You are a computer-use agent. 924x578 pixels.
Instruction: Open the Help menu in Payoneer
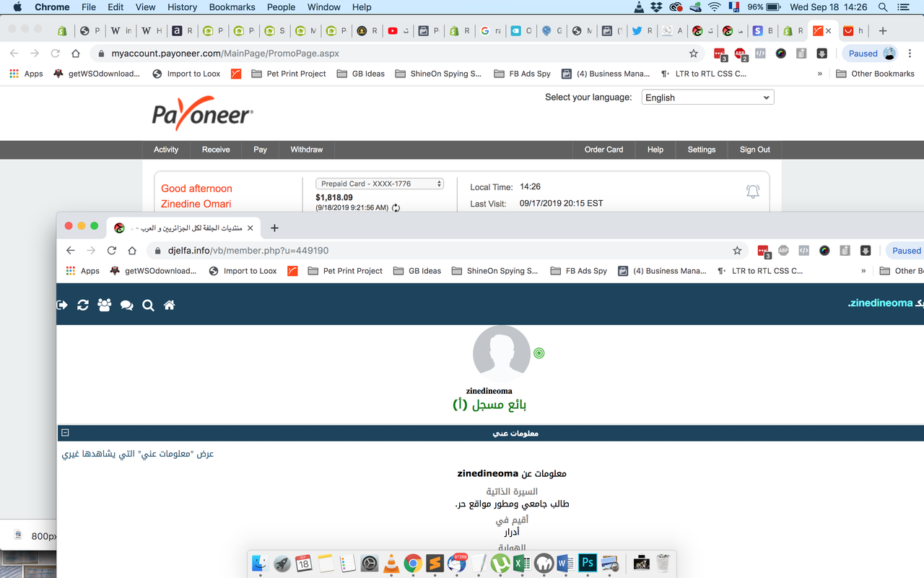(655, 150)
